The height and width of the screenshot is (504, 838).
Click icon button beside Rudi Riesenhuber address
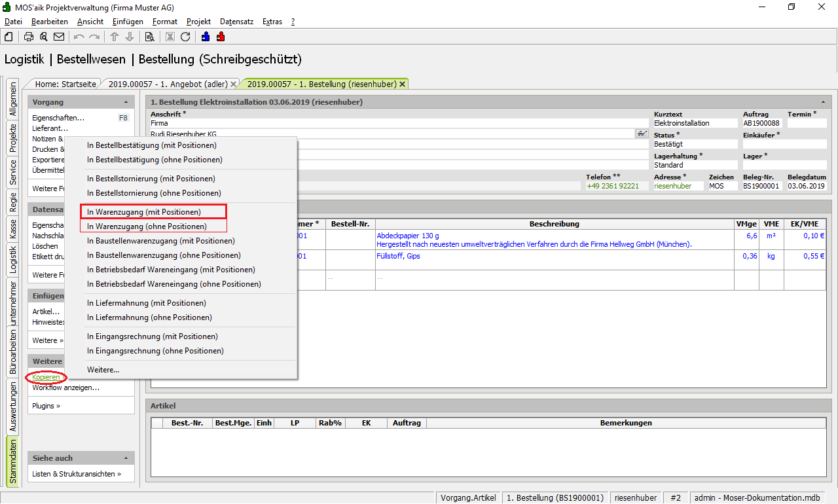pos(642,134)
